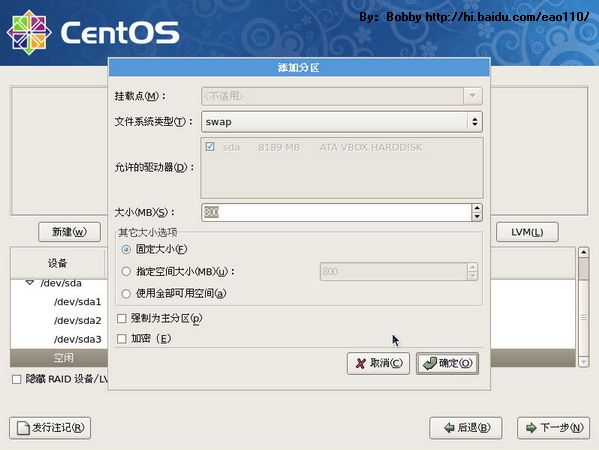This screenshot has height=450, width=599.
Task: Click the LVM(L) button
Action: tap(527, 232)
